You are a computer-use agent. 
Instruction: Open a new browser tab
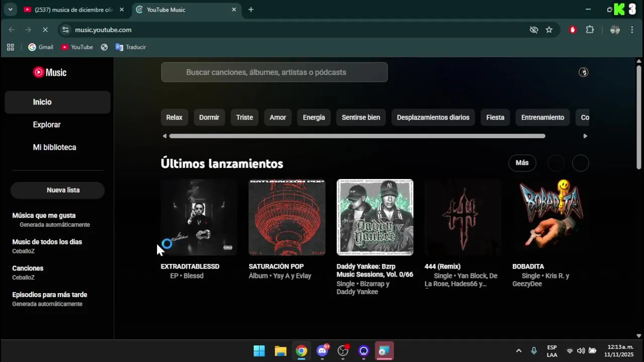[x=251, y=10]
